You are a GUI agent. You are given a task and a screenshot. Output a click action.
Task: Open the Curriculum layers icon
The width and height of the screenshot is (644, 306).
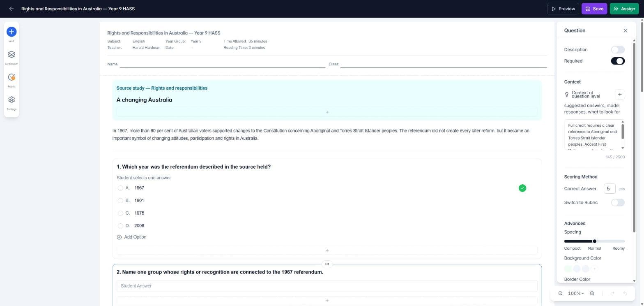click(x=11, y=54)
